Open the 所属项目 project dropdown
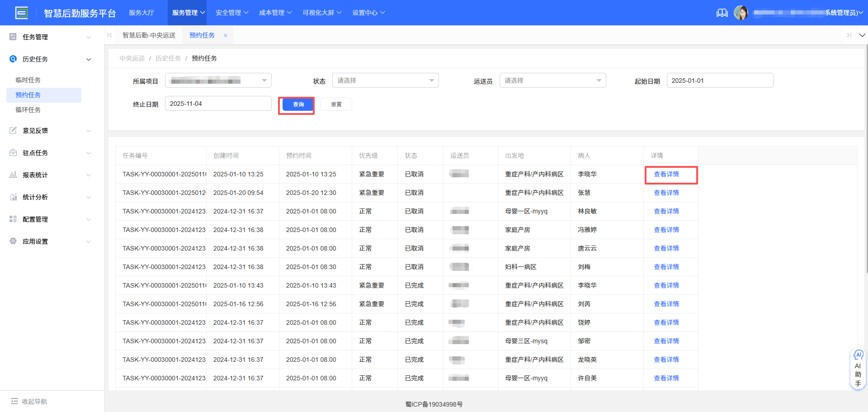868x412 pixels. pos(218,80)
